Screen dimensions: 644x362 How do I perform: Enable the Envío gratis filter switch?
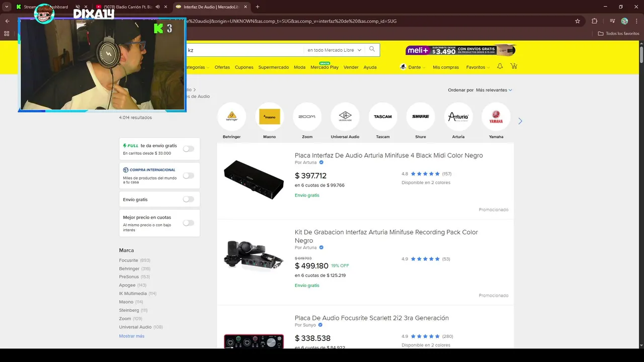pyautogui.click(x=188, y=199)
